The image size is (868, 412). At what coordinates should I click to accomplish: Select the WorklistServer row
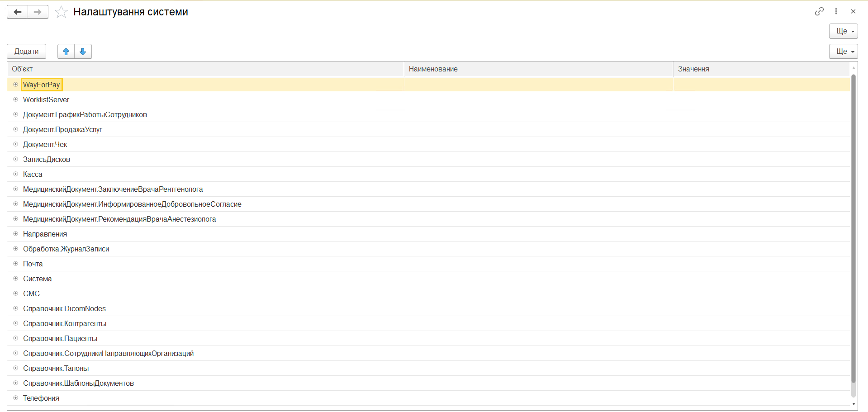point(46,99)
